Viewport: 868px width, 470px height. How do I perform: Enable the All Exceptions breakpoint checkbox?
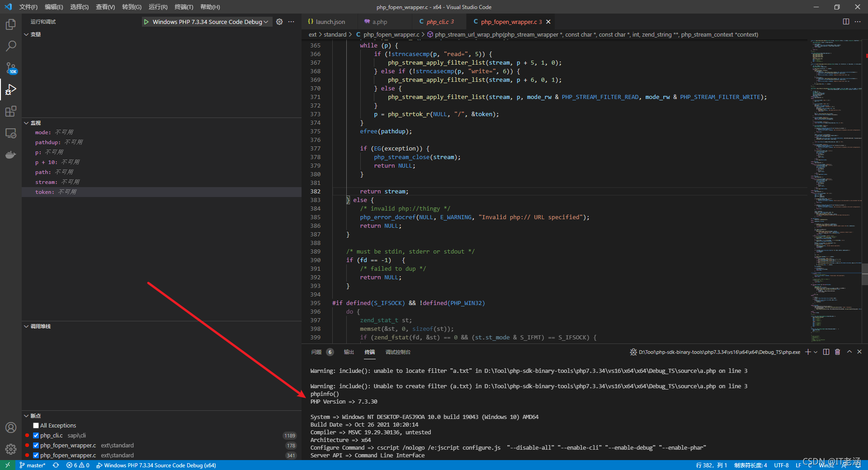(x=36, y=426)
